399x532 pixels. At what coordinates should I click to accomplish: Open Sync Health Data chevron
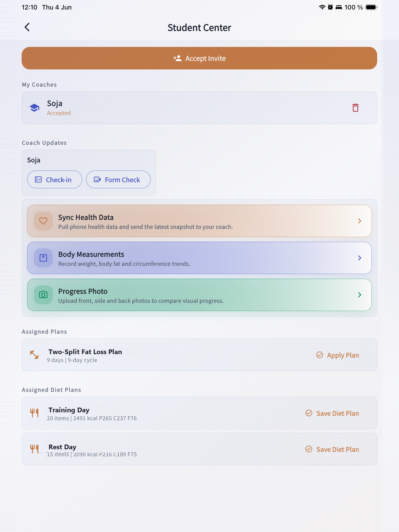[359, 221]
